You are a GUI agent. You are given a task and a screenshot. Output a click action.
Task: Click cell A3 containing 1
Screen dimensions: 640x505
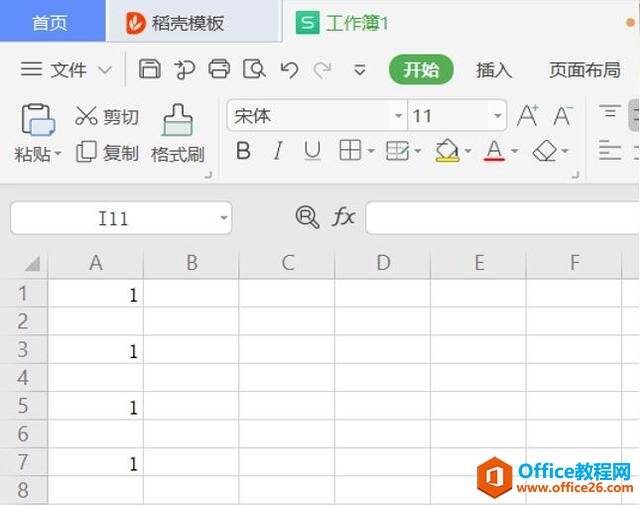(96, 349)
